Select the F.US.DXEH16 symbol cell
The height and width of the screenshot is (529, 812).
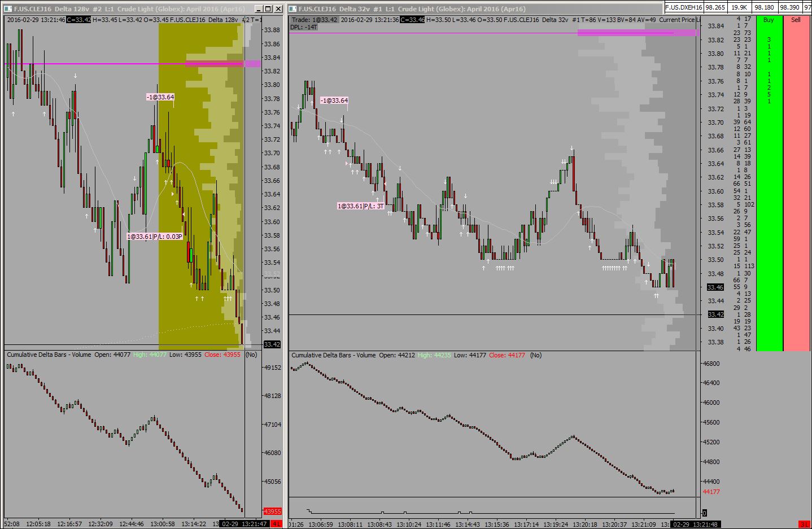click(683, 7)
